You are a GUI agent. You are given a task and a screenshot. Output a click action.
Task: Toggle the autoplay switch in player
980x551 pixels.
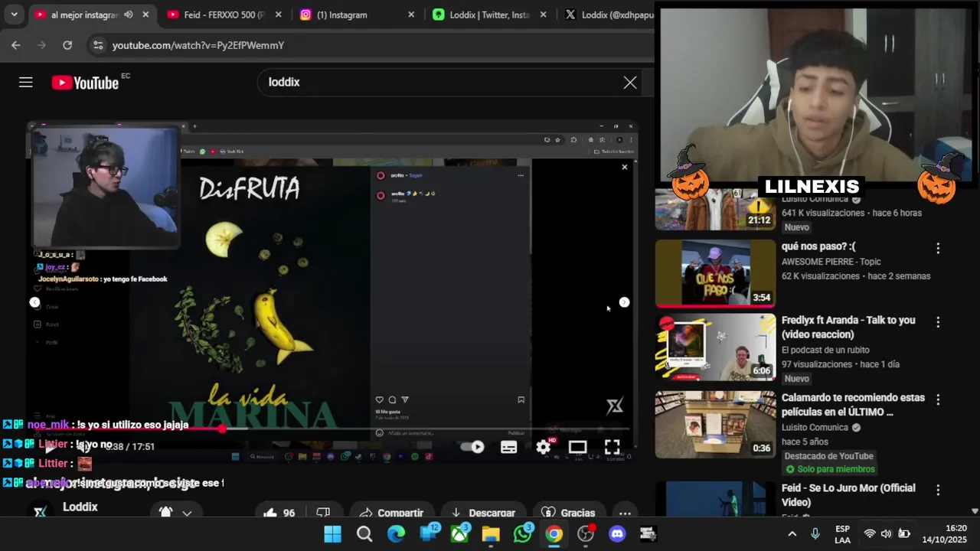[x=472, y=447]
